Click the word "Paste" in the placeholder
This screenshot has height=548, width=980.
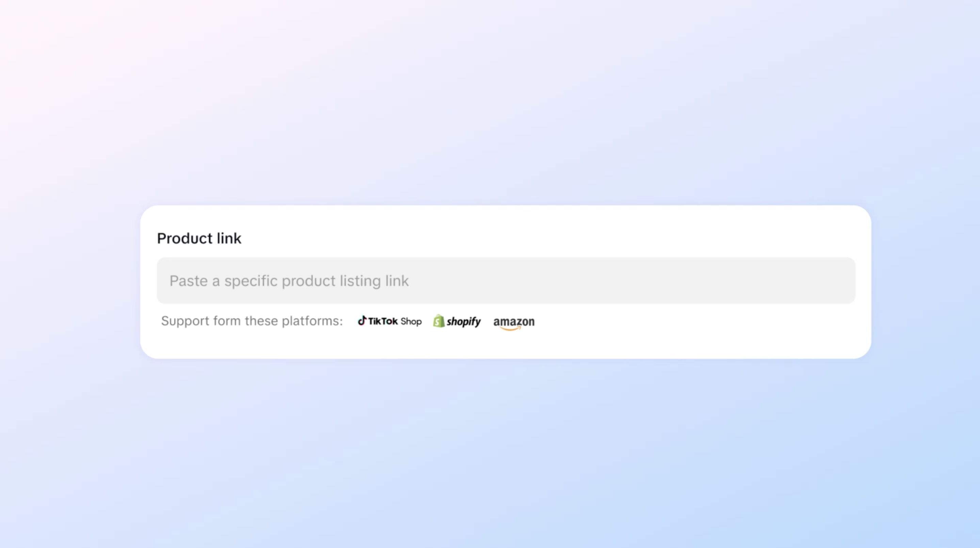(188, 281)
